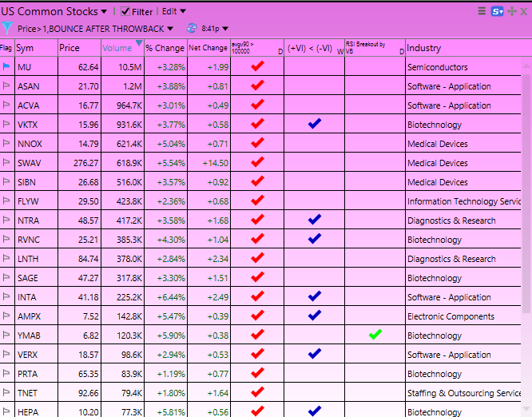Viewport: 532px width, 417px height.
Task: Sort by the Price column header
Action: pos(79,48)
